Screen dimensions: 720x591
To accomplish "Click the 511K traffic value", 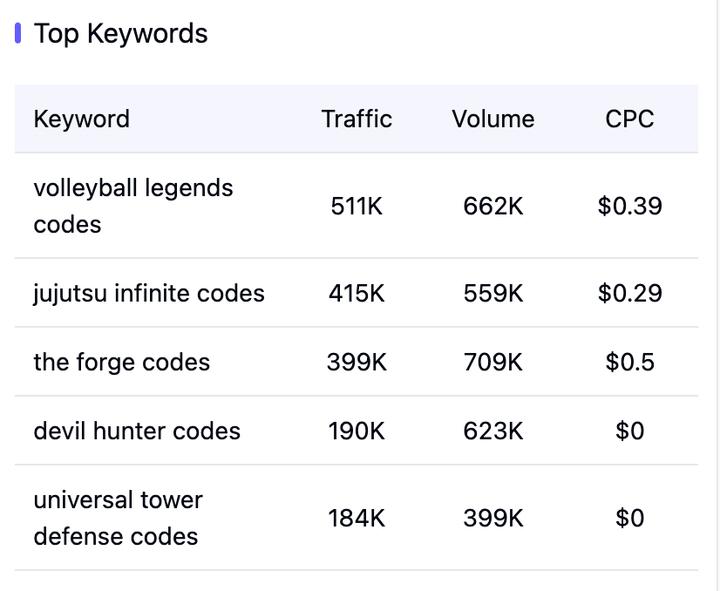I will pos(356,206).
